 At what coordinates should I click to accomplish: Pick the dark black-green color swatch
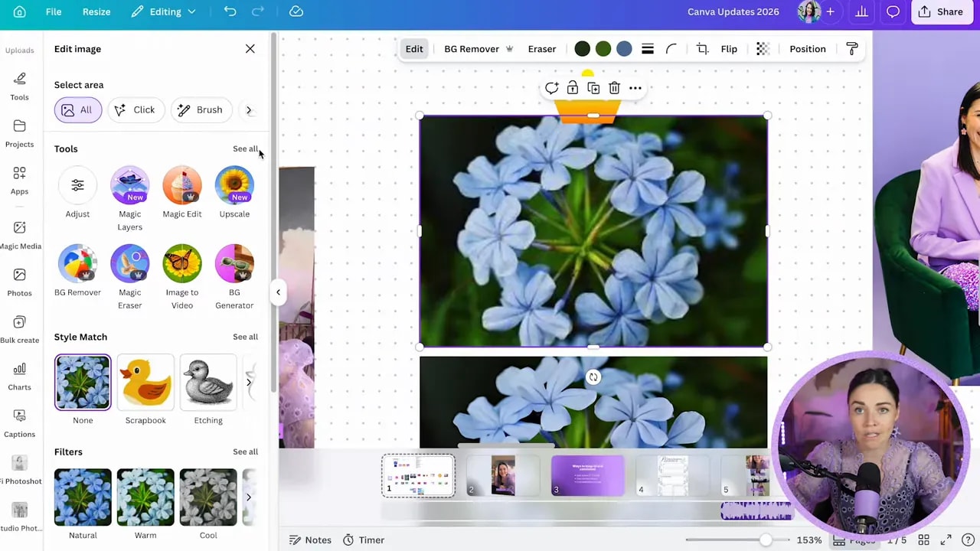(583, 49)
